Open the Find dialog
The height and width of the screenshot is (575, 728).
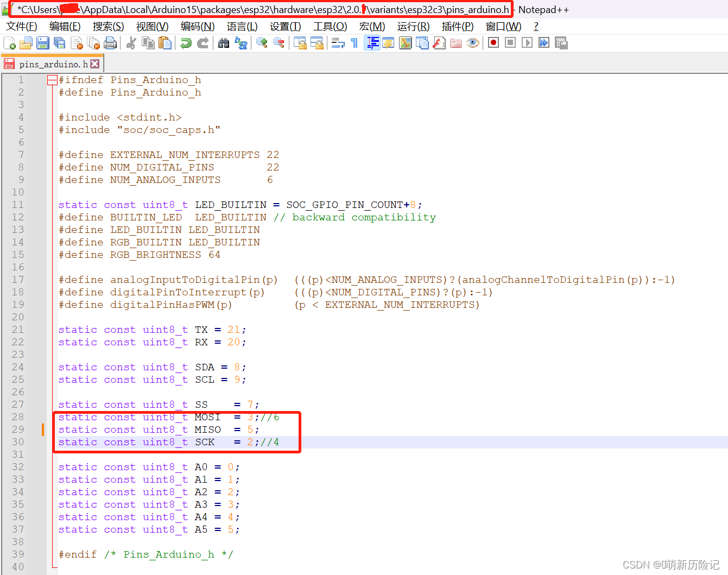(x=223, y=42)
